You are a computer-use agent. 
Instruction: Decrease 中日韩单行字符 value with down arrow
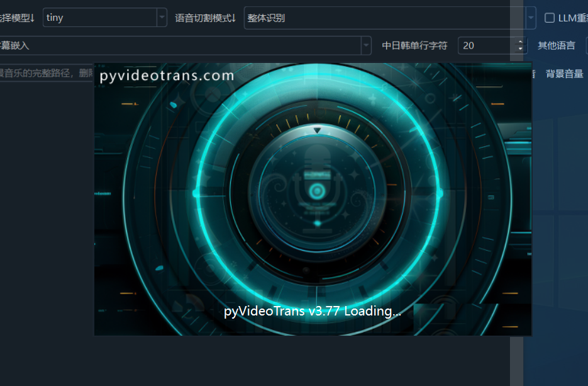pyautogui.click(x=520, y=49)
